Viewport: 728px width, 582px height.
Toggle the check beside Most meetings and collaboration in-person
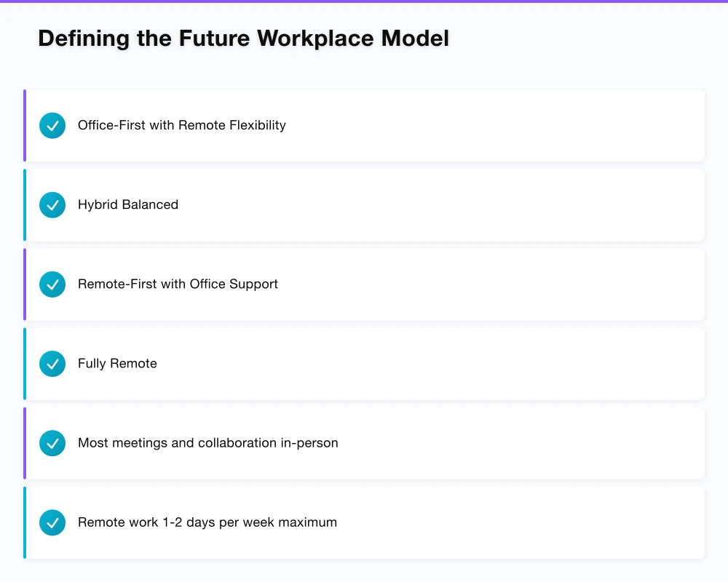click(52, 443)
